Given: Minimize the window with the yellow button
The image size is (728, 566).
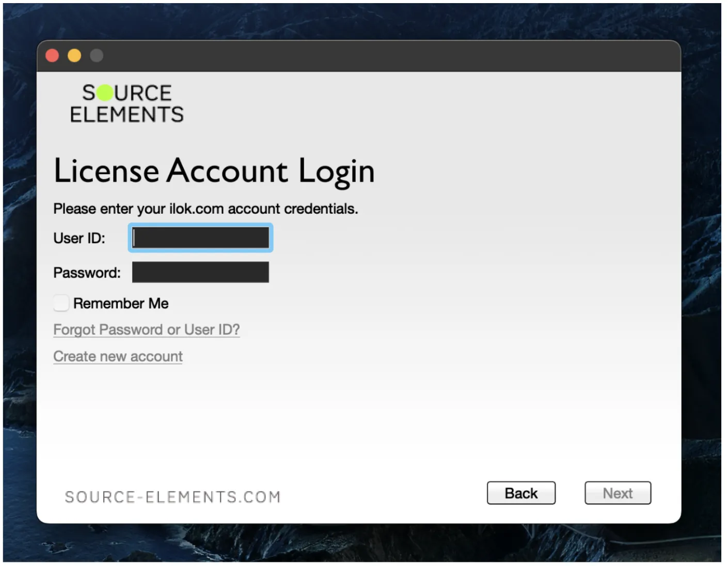Looking at the screenshot, I should tap(74, 56).
